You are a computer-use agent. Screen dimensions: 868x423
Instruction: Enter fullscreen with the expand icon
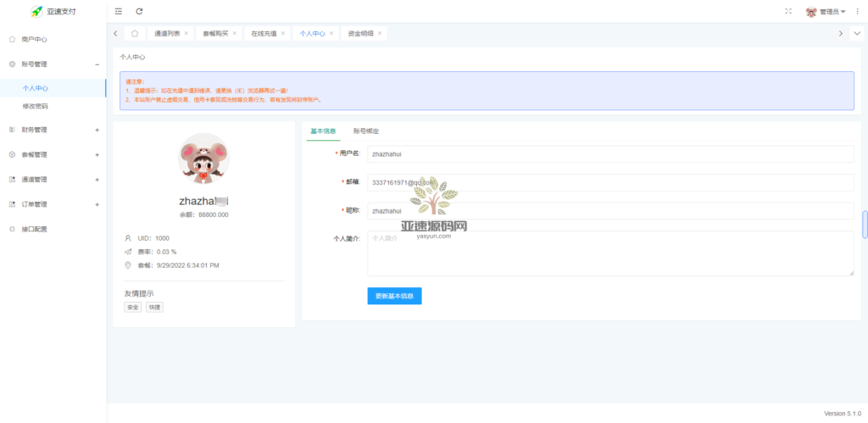pyautogui.click(x=788, y=11)
